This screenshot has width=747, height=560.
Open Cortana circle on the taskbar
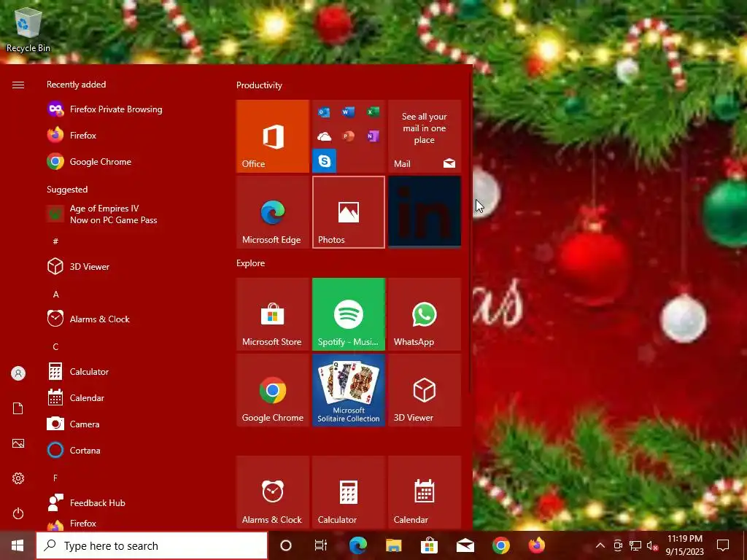point(286,545)
